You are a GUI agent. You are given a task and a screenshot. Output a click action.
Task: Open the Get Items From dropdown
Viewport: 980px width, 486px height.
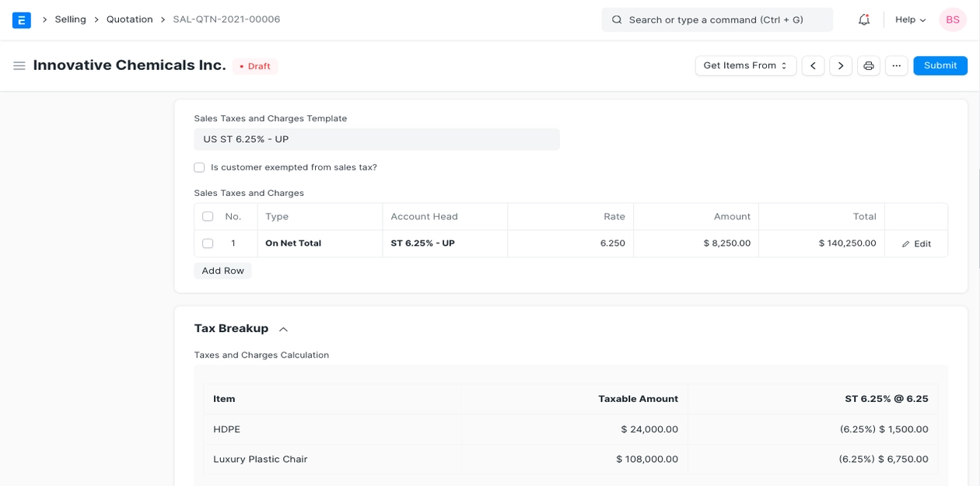(x=745, y=66)
